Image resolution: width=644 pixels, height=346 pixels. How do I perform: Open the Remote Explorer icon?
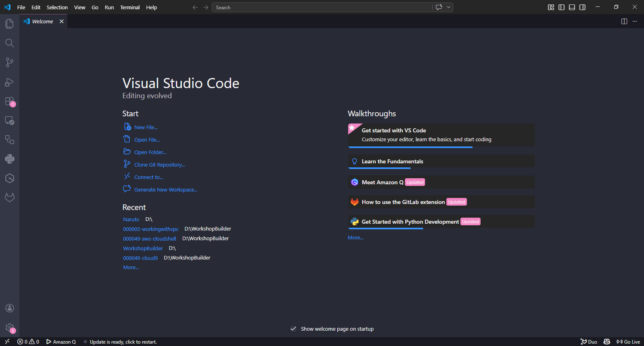[10, 121]
